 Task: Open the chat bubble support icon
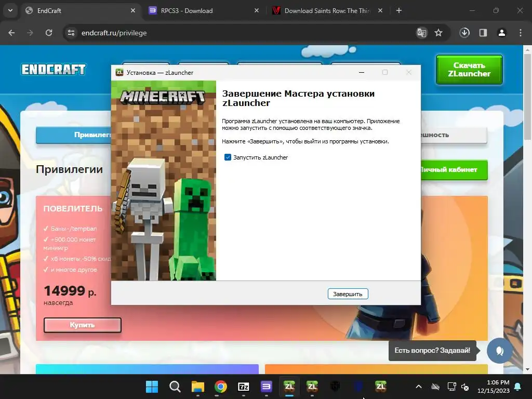499,351
